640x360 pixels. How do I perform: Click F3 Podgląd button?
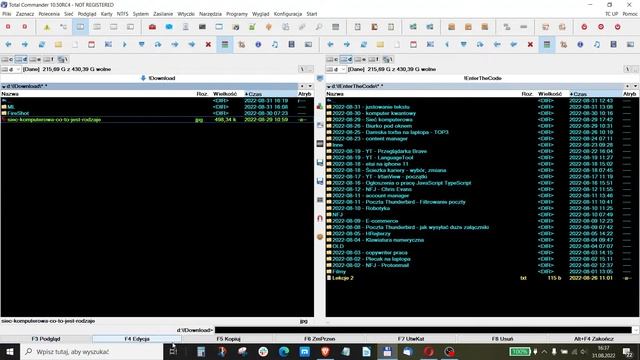click(x=46, y=339)
